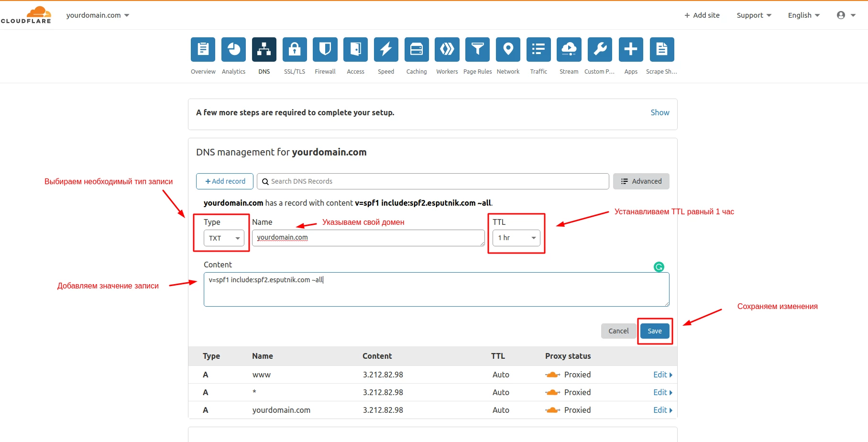This screenshot has width=868, height=442.
Task: Expand the TTL dropdown set to 1 hr
Action: [516, 238]
